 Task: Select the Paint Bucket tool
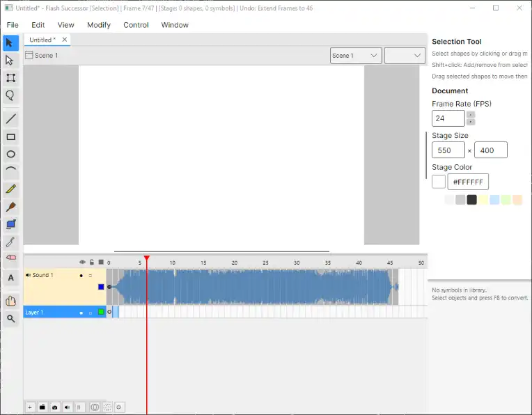(x=10, y=224)
